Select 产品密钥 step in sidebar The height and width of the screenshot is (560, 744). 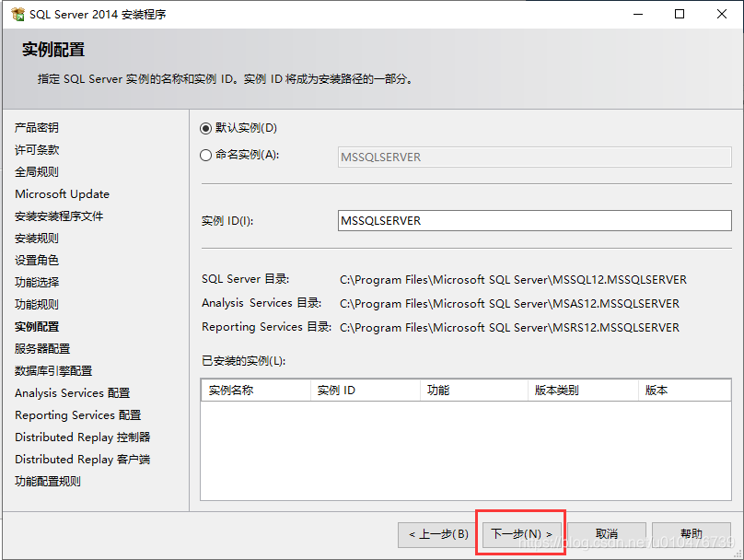click(37, 128)
